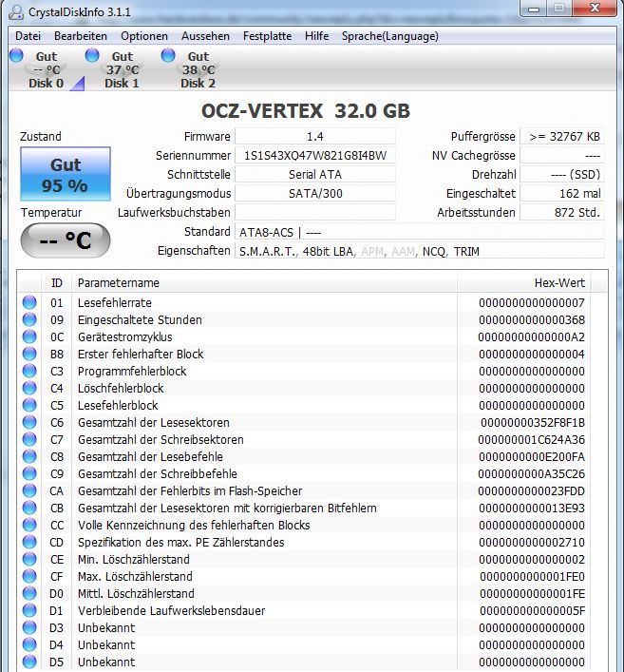This screenshot has height=672, width=624.
Task: Click the Eigenschaften features field
Action: [x=420, y=251]
